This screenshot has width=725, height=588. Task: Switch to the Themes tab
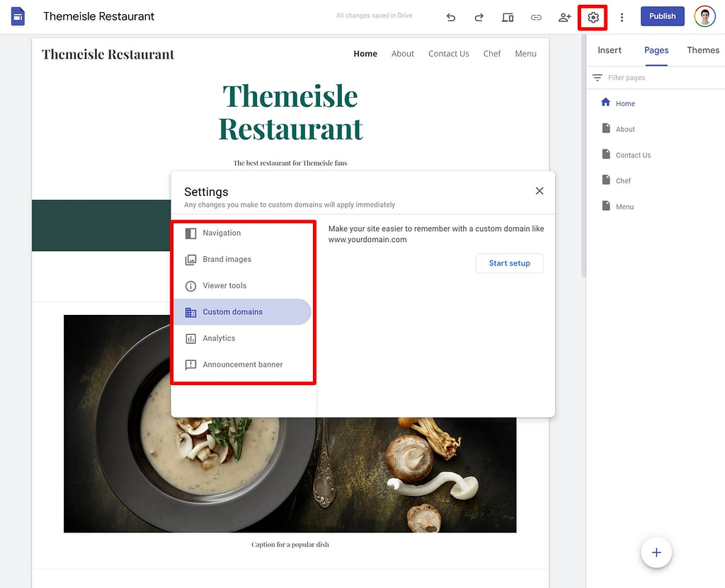coord(702,50)
